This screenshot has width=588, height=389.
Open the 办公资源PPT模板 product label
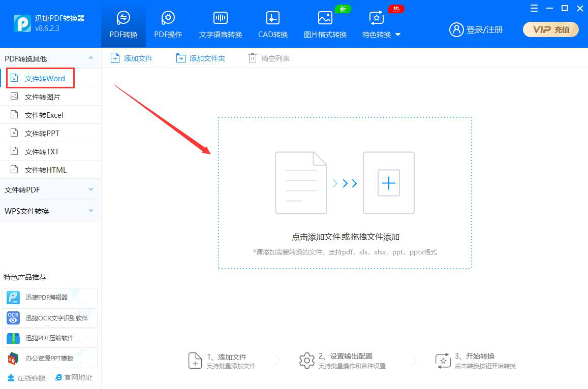click(49, 358)
